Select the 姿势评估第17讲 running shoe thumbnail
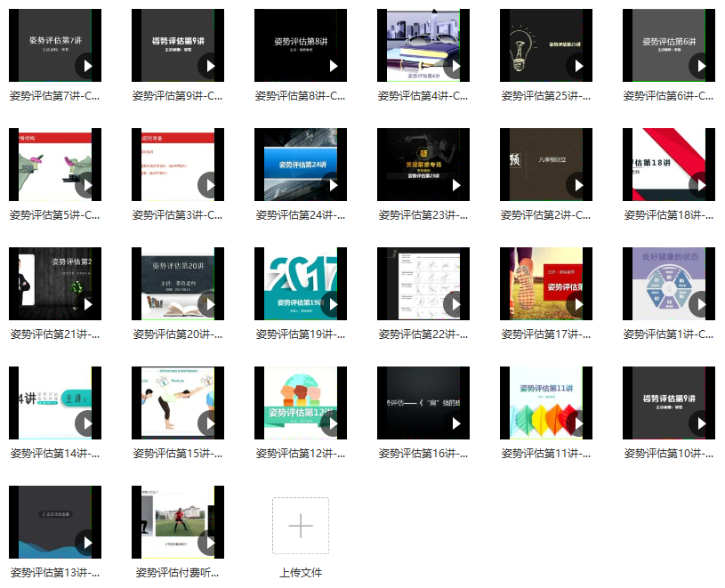Screen dimensions: 725x588 [x=545, y=283]
